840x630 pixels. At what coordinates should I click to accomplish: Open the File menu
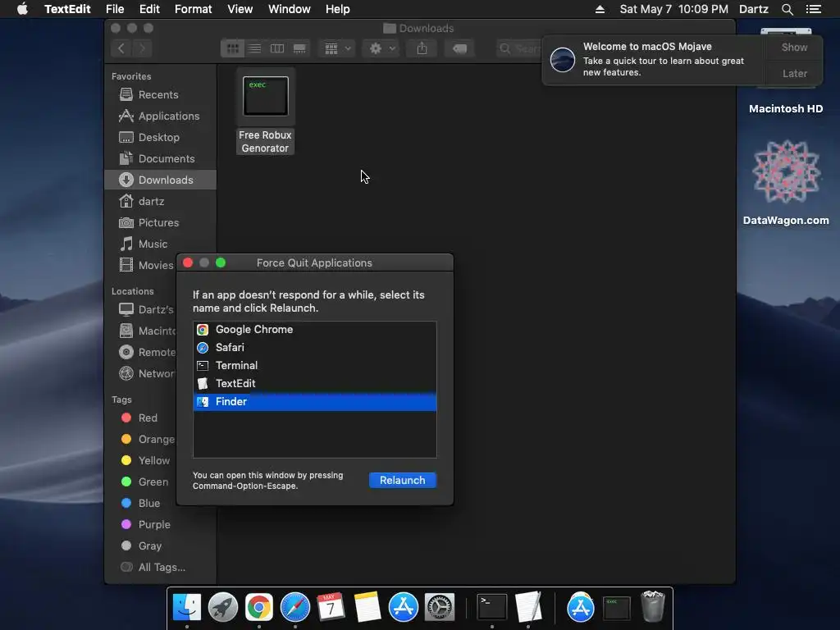[115, 9]
